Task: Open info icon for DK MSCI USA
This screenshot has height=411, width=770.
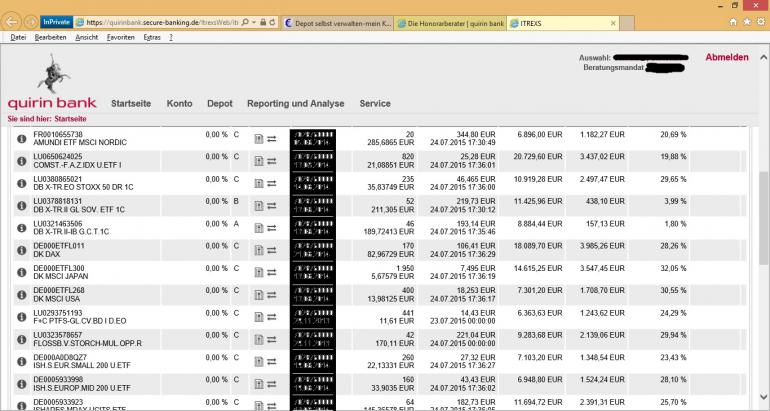Action: click(21, 295)
